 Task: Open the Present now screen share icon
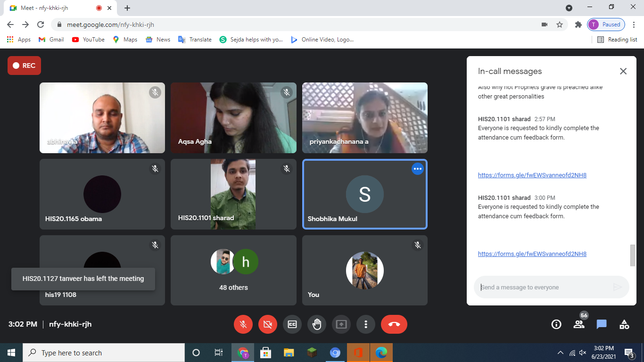coord(341,324)
